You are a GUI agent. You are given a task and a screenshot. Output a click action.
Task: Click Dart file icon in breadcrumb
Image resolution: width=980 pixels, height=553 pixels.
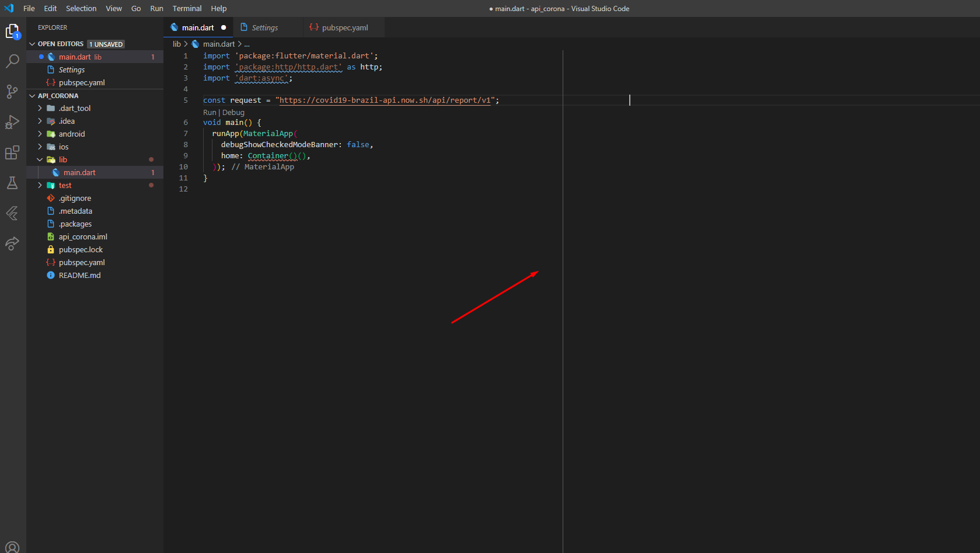[x=196, y=44]
